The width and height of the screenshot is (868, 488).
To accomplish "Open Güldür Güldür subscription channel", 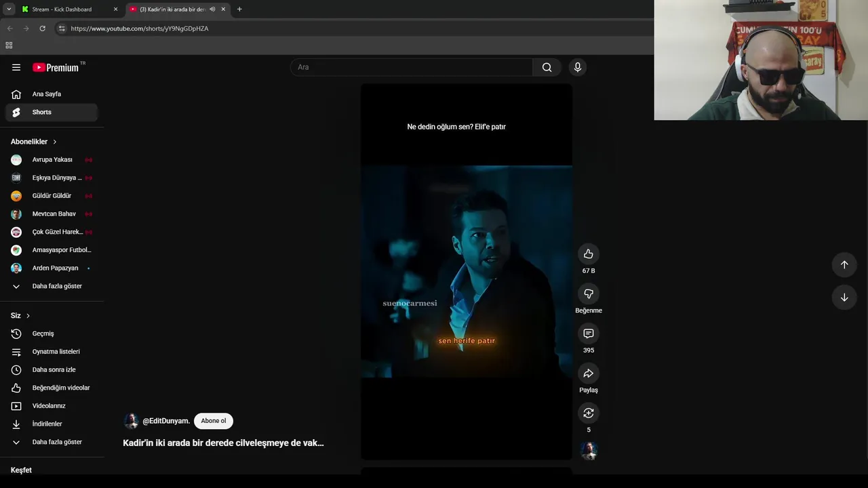I will point(52,196).
